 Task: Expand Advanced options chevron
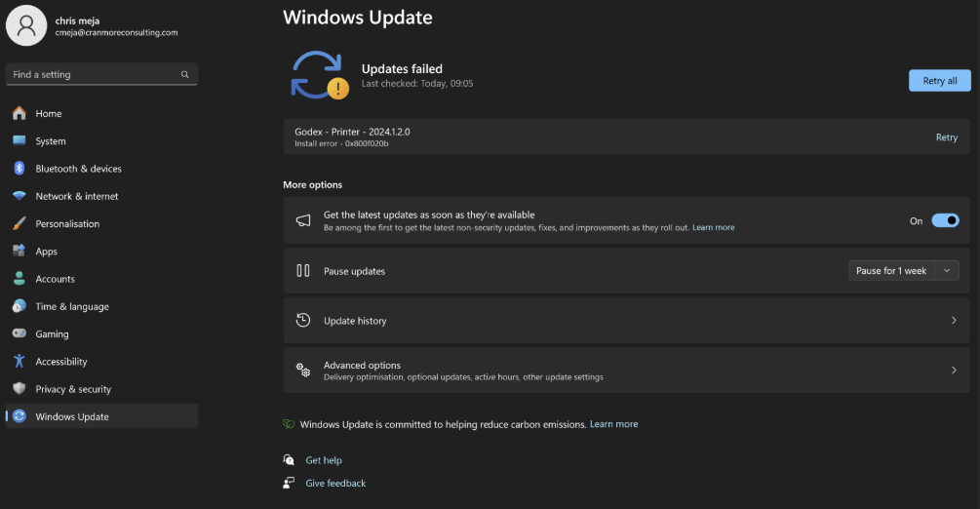[954, 371]
